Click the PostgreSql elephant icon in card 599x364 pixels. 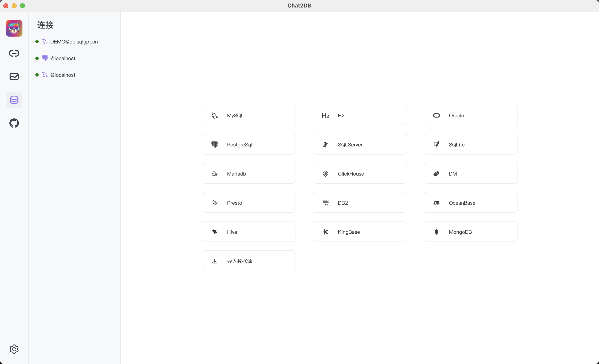click(x=215, y=144)
